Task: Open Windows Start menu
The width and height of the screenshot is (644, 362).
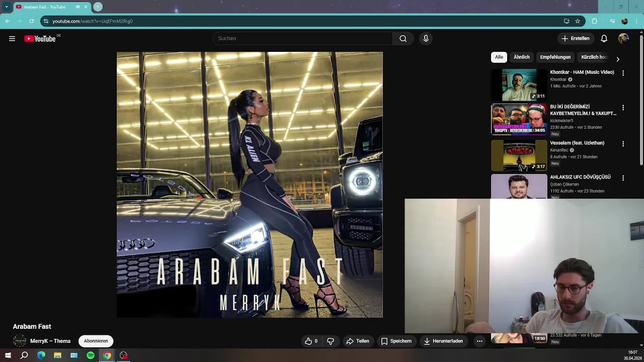Action: pyautogui.click(x=8, y=355)
